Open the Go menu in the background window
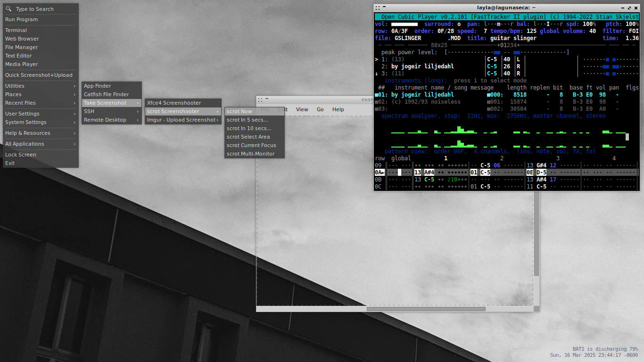 click(x=320, y=109)
